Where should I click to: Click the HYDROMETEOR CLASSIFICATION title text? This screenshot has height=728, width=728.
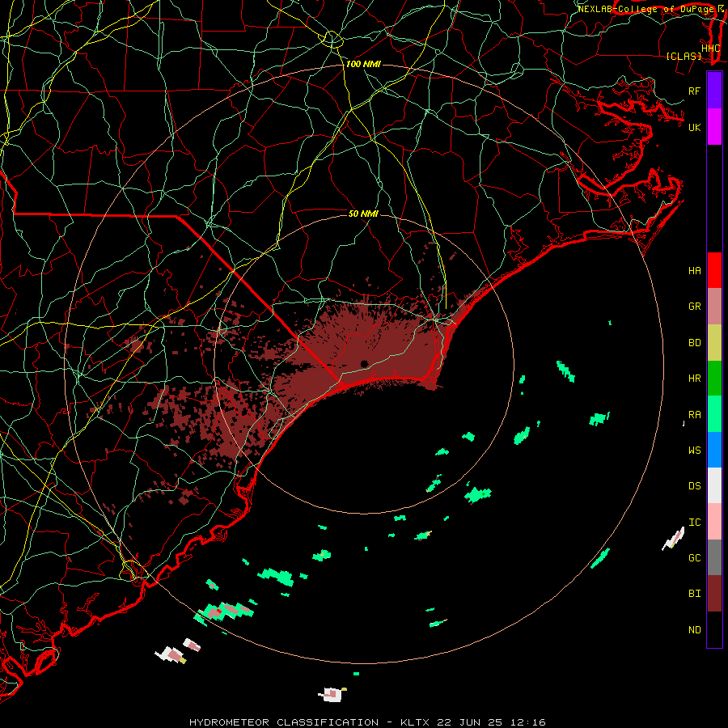click(284, 722)
